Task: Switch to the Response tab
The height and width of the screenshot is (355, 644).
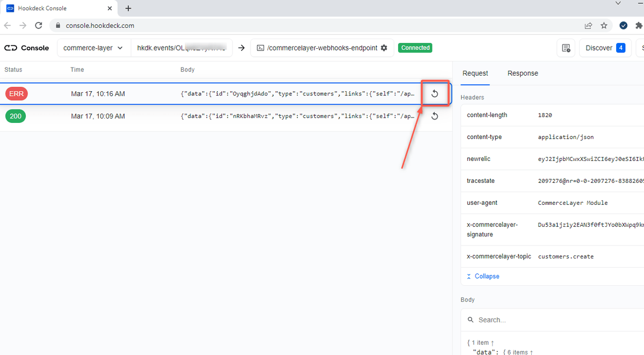Action: pyautogui.click(x=522, y=73)
